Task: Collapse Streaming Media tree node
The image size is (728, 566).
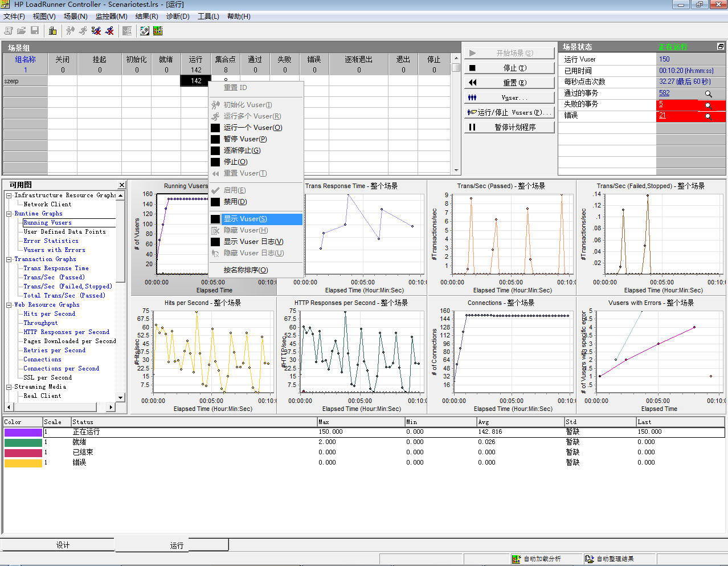Action: pyautogui.click(x=9, y=387)
